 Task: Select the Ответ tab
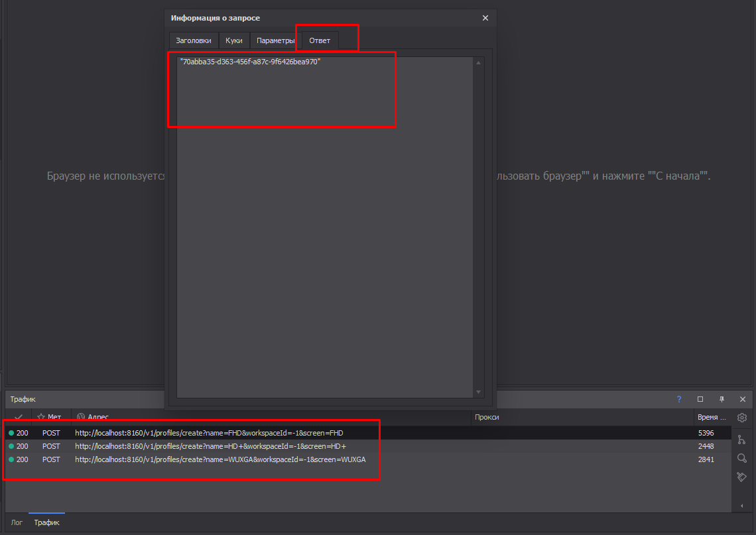320,40
